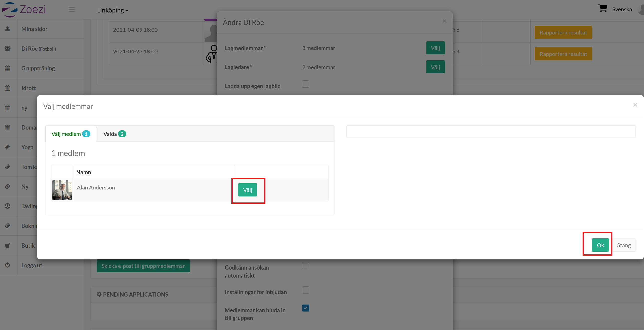Select the Välj medlem tab

pos(70,134)
